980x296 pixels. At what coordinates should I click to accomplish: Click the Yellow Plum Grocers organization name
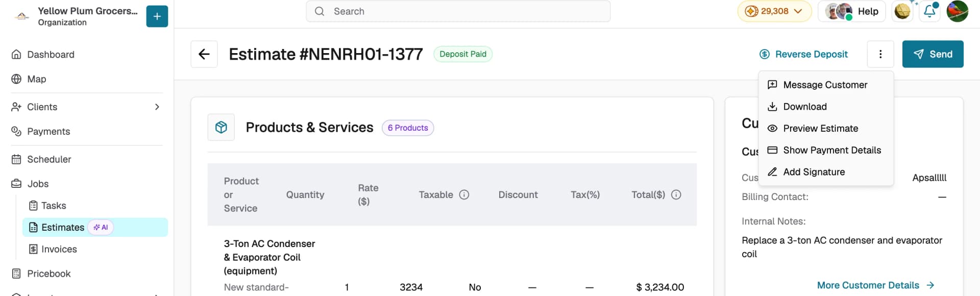point(88,11)
